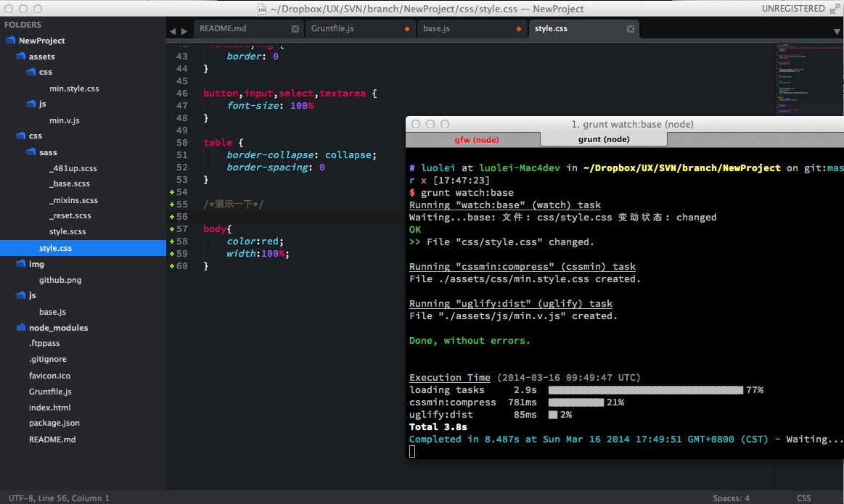Close the style.css tab

coord(631,29)
